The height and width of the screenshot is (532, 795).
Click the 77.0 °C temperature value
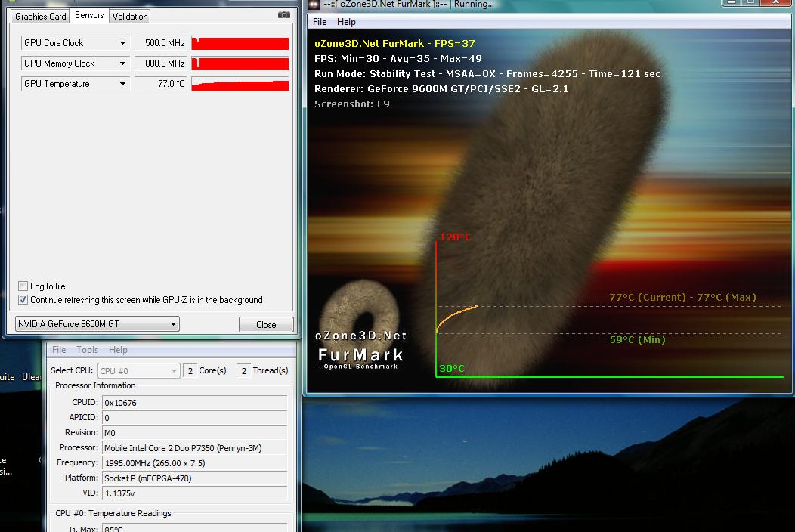tap(161, 84)
